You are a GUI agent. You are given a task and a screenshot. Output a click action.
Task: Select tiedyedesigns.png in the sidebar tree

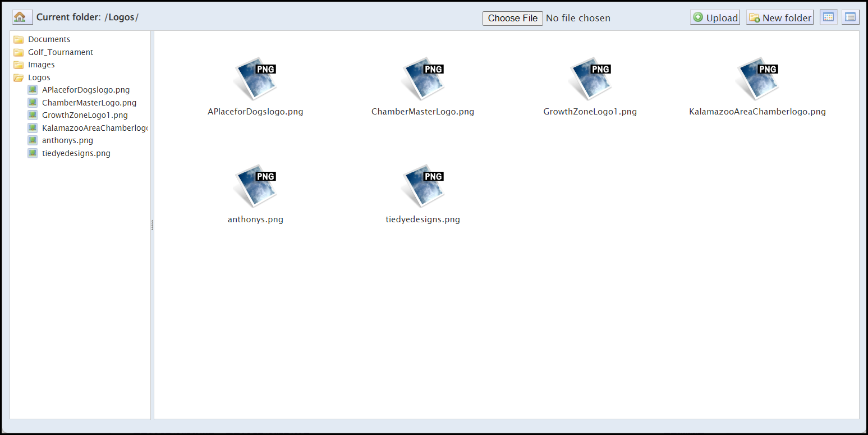tap(76, 153)
